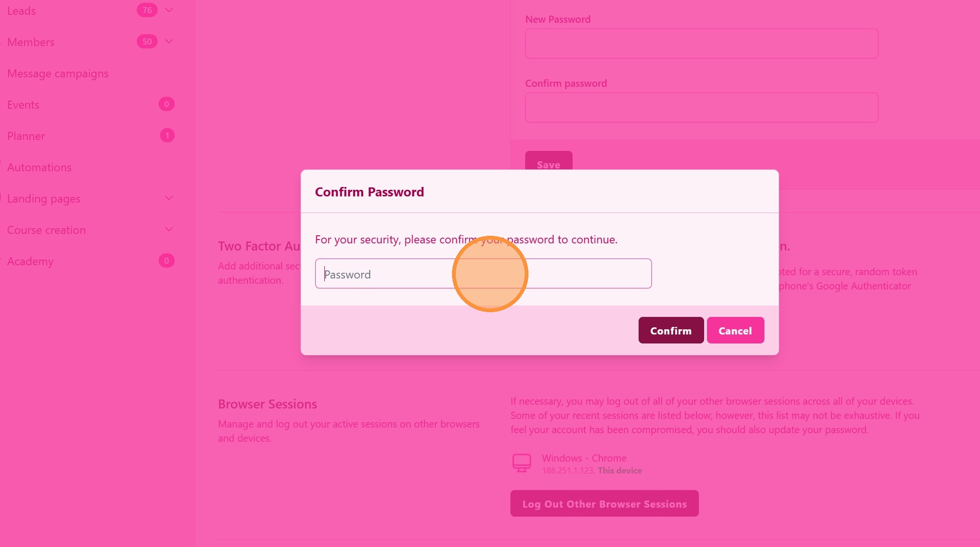Image resolution: width=980 pixels, height=547 pixels.
Task: Open the Academy sidebar item
Action: (30, 261)
